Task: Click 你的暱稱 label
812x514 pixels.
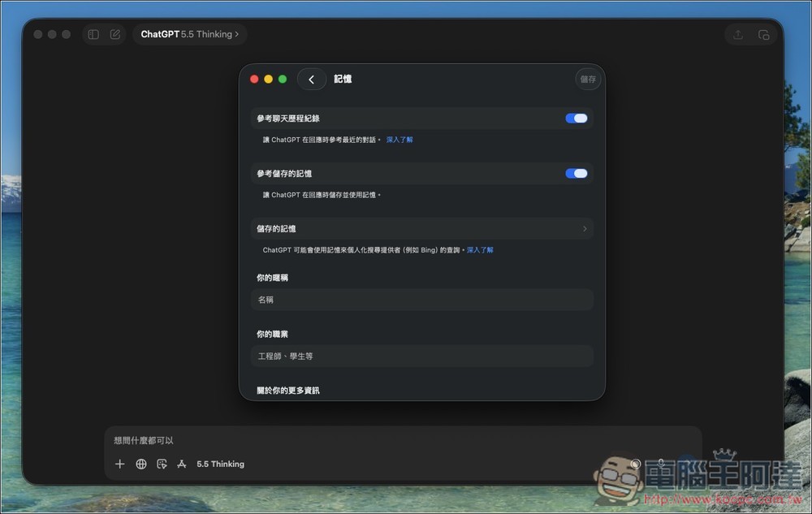Action: tap(272, 278)
